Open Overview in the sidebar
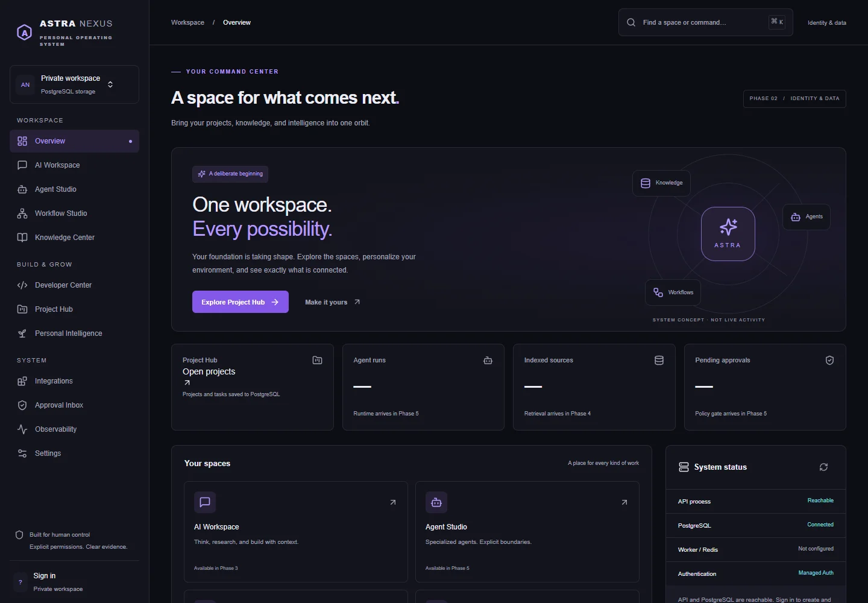Viewport: 868px width, 603px height. point(74,141)
